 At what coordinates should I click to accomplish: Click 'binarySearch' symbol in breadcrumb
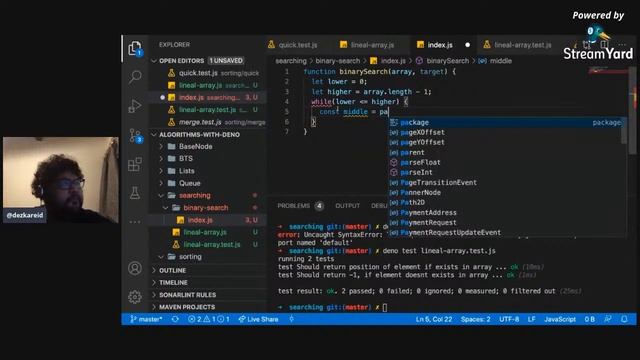click(447, 61)
